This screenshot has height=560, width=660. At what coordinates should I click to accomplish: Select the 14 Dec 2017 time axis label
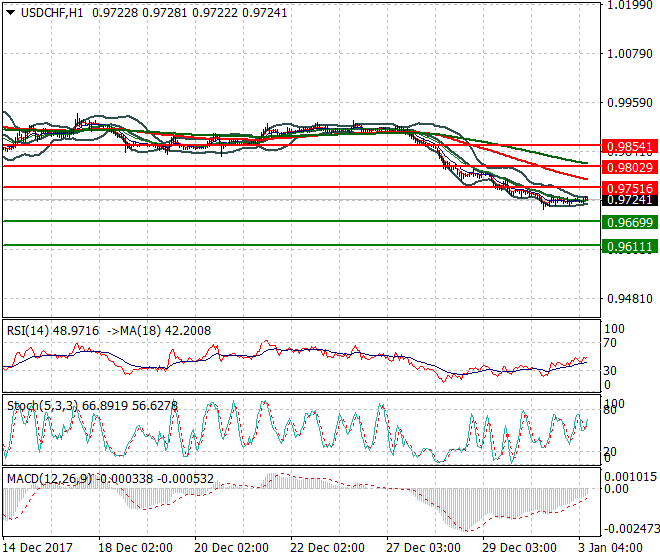pos(37,548)
